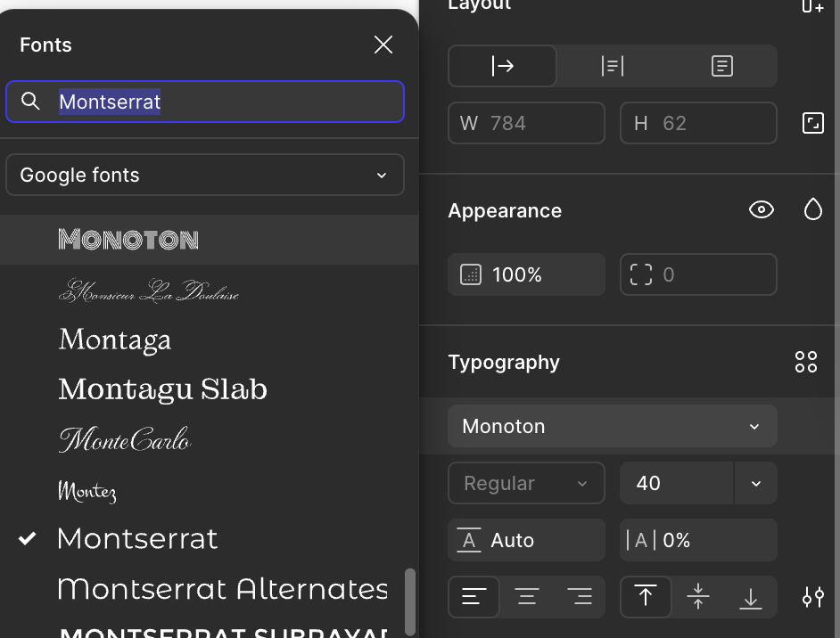Select Monsieur La Doulaise font
Screen dimensions: 840x638
pyautogui.click(x=209, y=290)
